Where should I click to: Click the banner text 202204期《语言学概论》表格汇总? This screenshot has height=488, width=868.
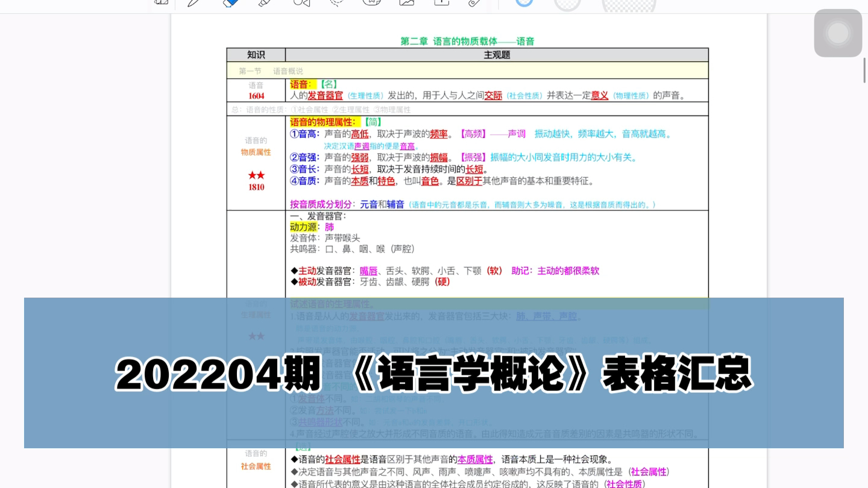pos(434,374)
